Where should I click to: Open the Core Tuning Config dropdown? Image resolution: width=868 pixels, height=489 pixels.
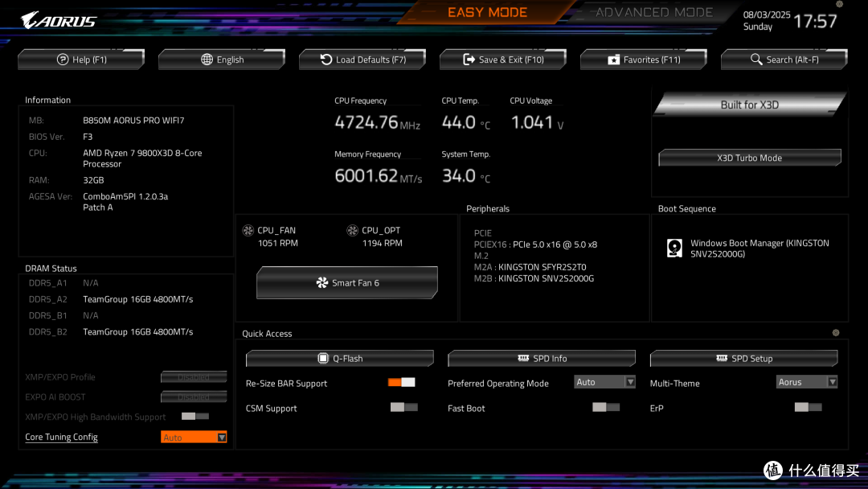click(194, 437)
